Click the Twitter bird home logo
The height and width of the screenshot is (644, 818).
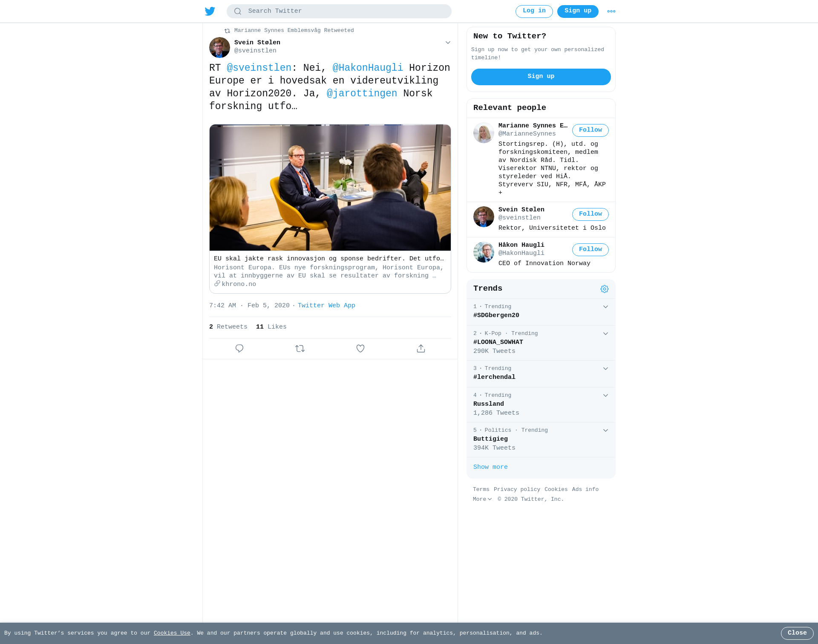(210, 11)
